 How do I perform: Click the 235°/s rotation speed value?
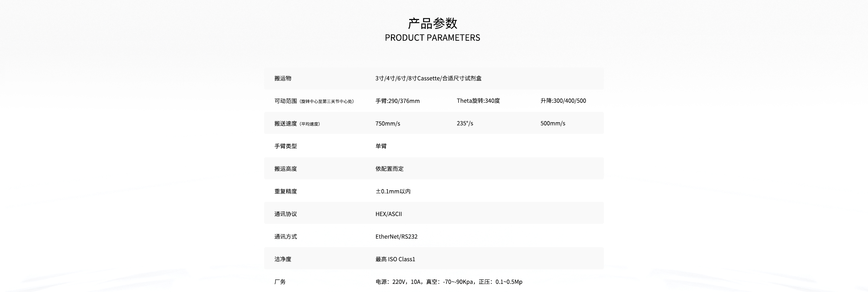(x=465, y=123)
